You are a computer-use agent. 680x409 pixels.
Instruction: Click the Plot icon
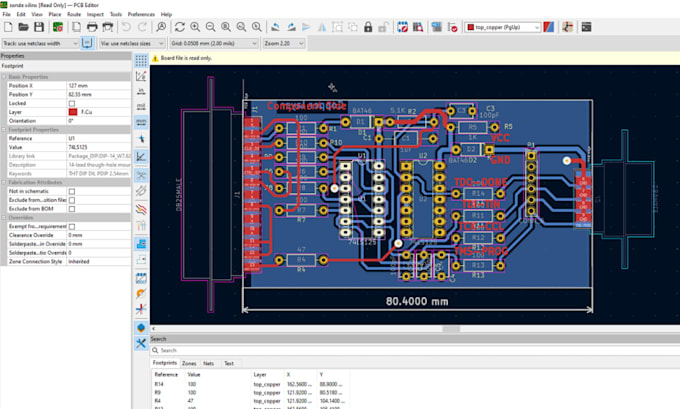click(108, 27)
